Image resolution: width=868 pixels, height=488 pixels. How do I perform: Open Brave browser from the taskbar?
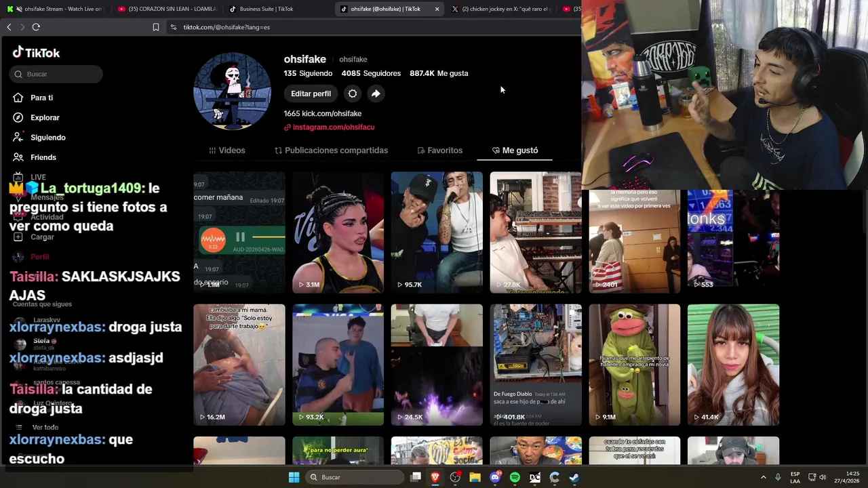click(435, 477)
